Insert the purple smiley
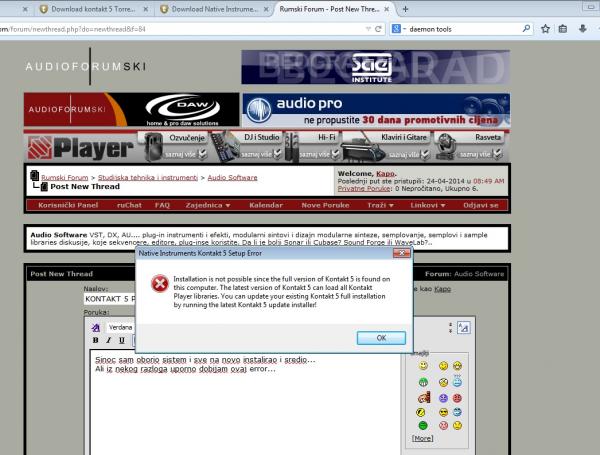 pos(443,398)
